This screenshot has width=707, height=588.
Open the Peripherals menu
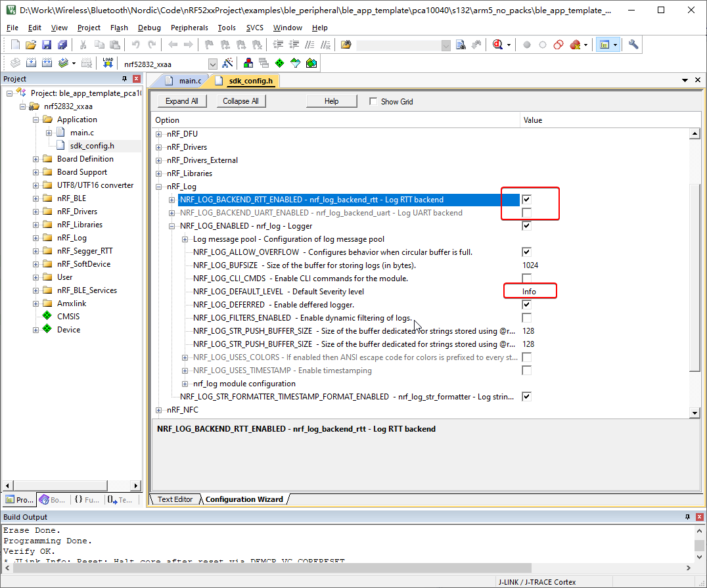pos(189,28)
